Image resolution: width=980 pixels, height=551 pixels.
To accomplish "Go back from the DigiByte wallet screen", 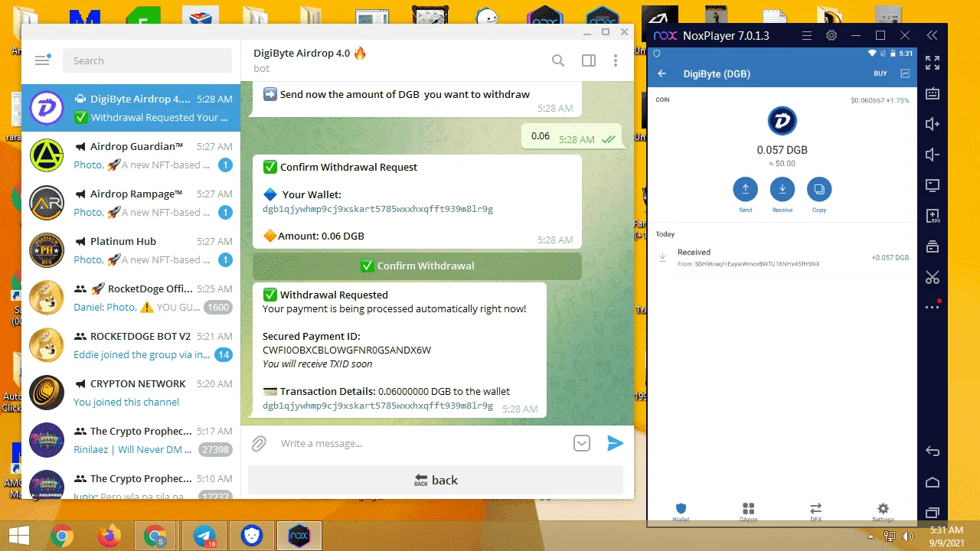I will coord(662,73).
